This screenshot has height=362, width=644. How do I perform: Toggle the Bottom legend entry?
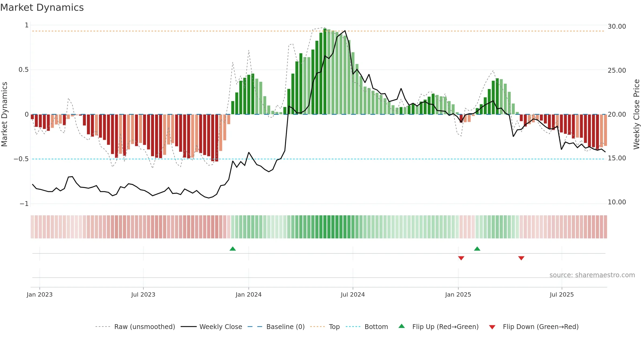tap(367, 327)
